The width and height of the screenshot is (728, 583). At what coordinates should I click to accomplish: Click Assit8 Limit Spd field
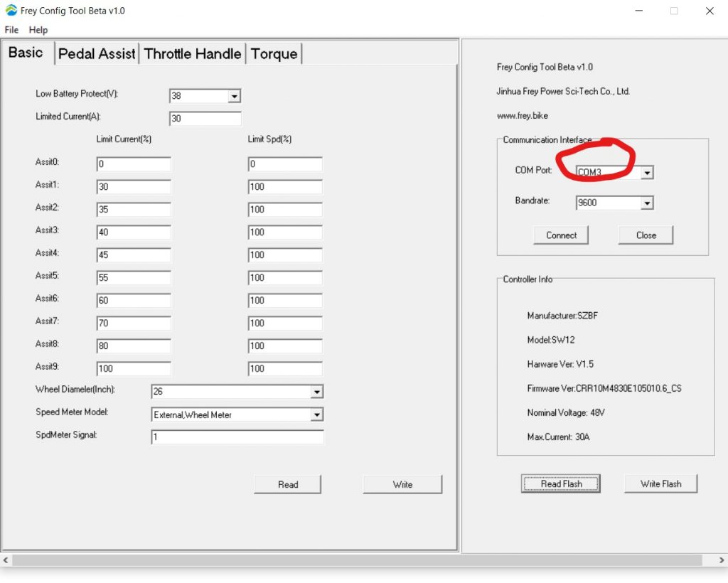click(x=285, y=346)
